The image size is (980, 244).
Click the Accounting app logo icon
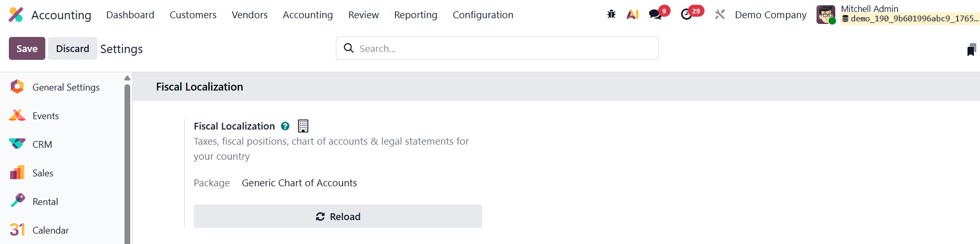pos(16,15)
